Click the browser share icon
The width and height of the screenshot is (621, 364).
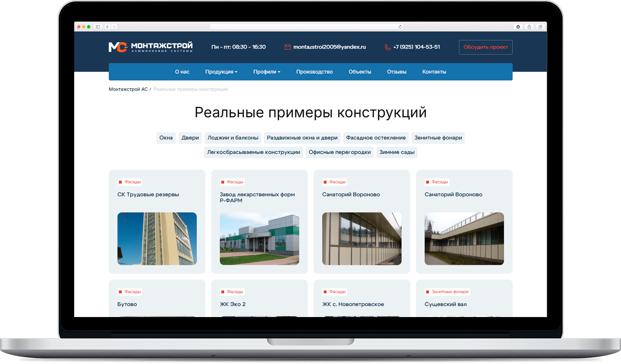point(529,27)
